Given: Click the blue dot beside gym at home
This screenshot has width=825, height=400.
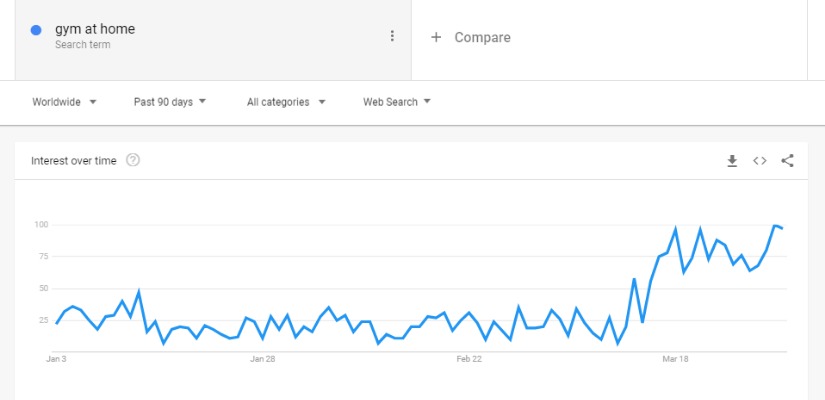Looking at the screenshot, I should (x=36, y=31).
